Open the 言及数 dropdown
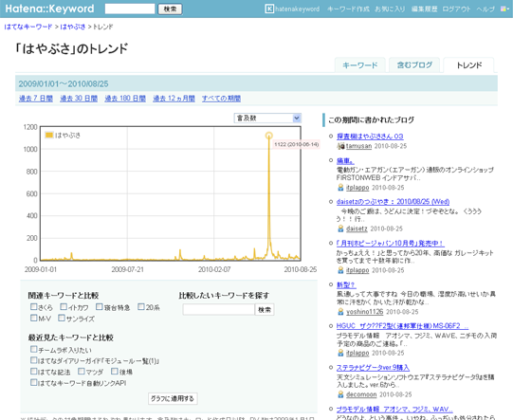Viewport: 513px width, 420px height. click(267, 119)
